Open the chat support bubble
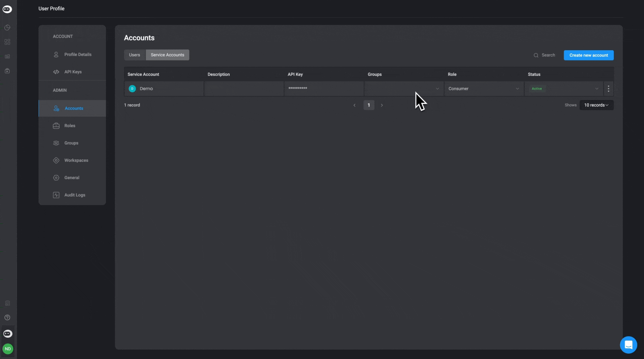Viewport: 644px width, 359px height. (x=628, y=345)
